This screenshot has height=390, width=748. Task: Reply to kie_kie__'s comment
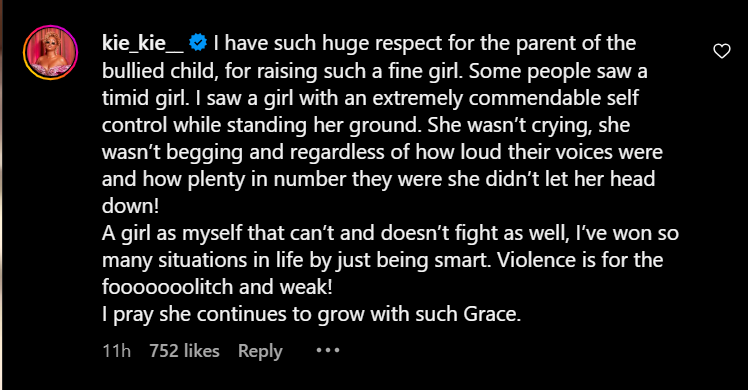click(x=260, y=351)
